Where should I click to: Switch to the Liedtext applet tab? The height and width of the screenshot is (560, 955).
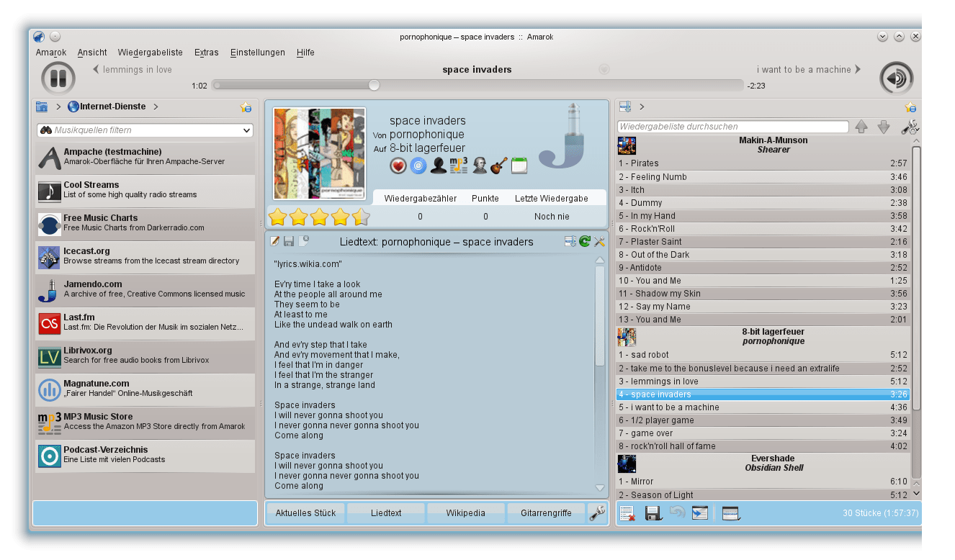click(x=386, y=513)
